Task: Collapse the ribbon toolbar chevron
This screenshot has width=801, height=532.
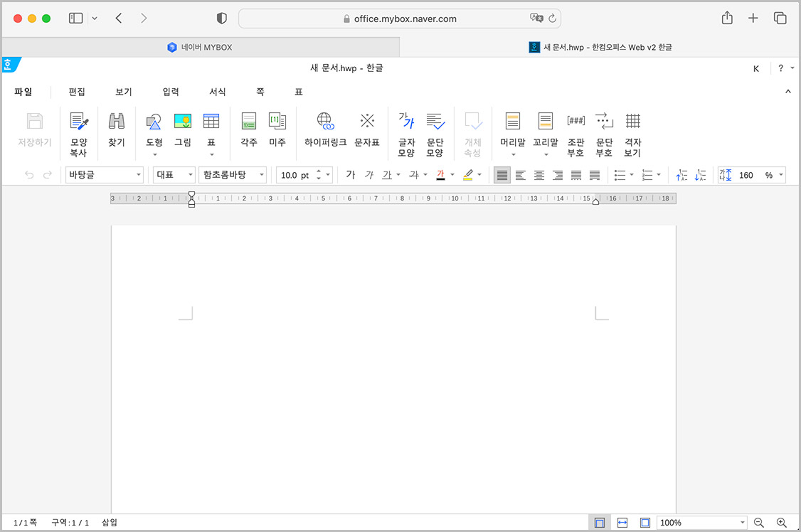Action: coord(787,91)
